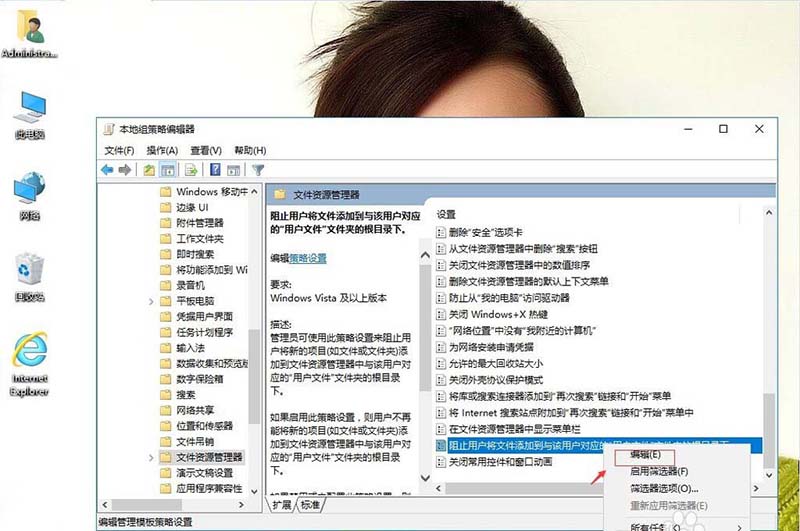Open the 操作(A) menu
Viewport: 800px width, 531px height.
point(162,150)
